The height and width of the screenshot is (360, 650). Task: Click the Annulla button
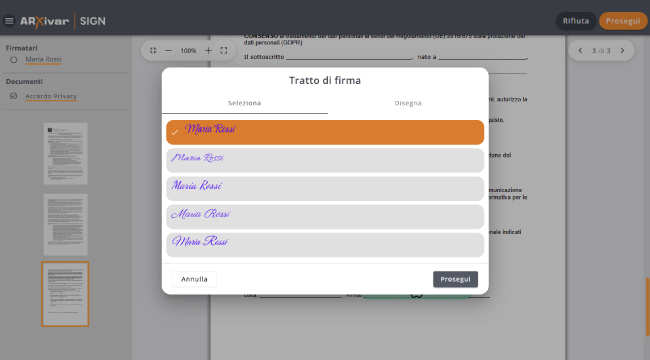(x=194, y=279)
